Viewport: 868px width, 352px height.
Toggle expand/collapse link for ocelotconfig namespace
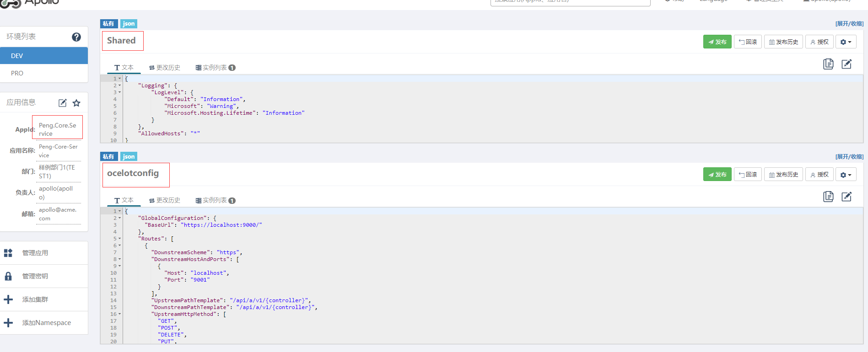pos(849,156)
